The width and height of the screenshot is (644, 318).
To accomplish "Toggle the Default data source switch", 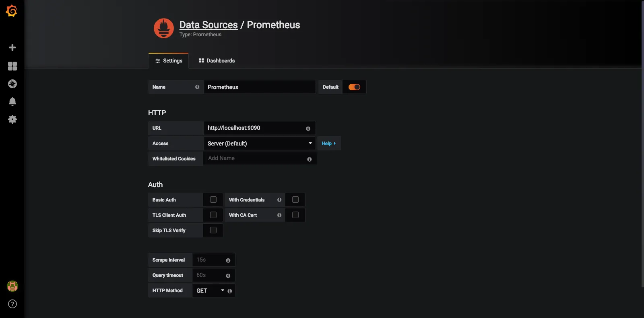I will pyautogui.click(x=354, y=87).
